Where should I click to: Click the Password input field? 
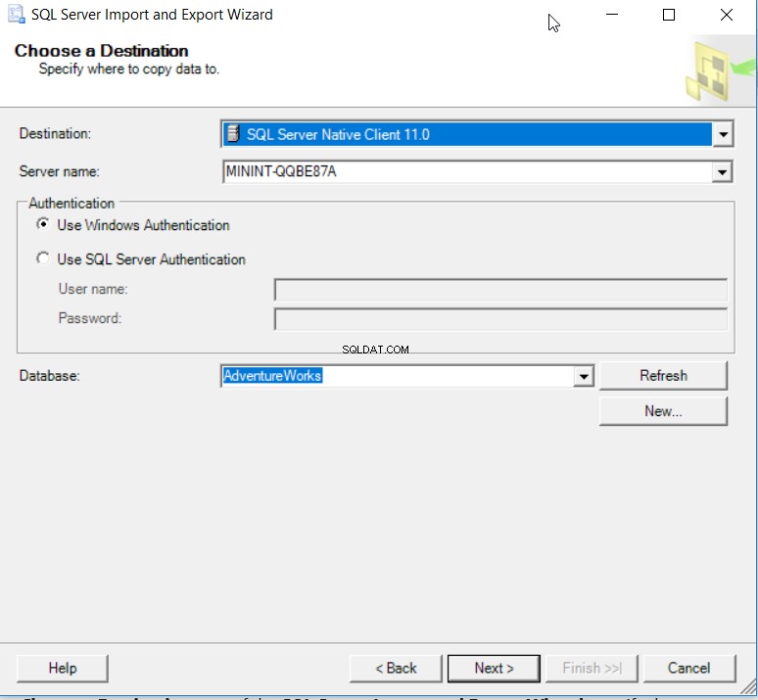[x=500, y=319]
